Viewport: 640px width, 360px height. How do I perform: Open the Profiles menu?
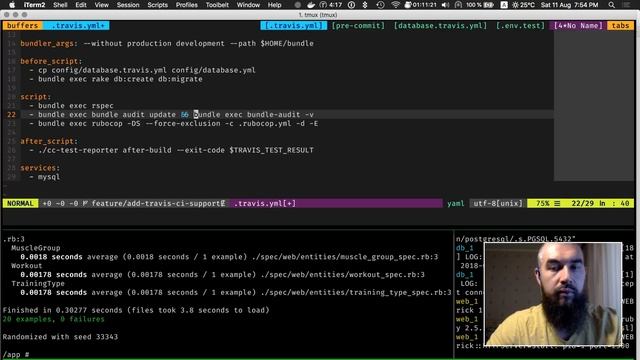[x=187, y=5]
